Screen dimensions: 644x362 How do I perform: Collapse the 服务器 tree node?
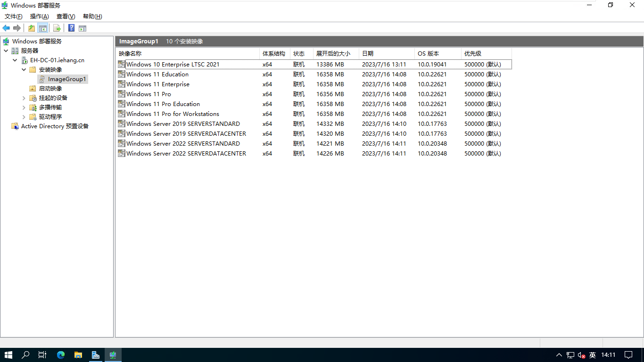[6, 51]
